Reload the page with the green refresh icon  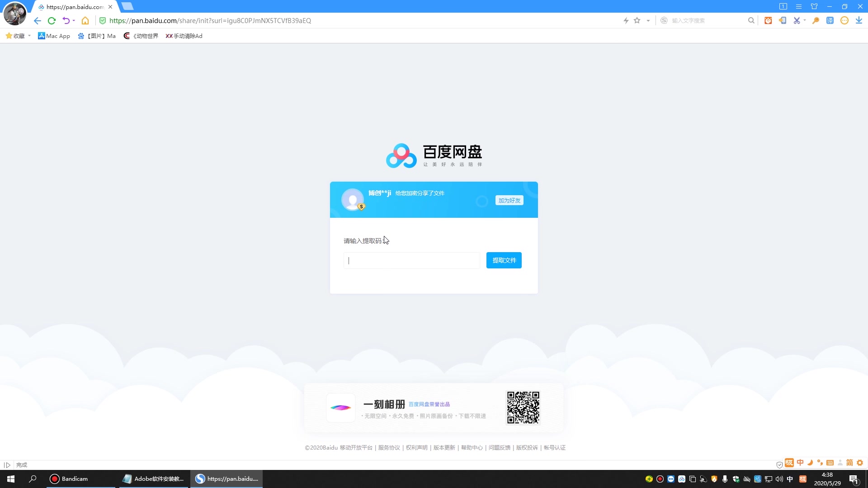click(52, 21)
